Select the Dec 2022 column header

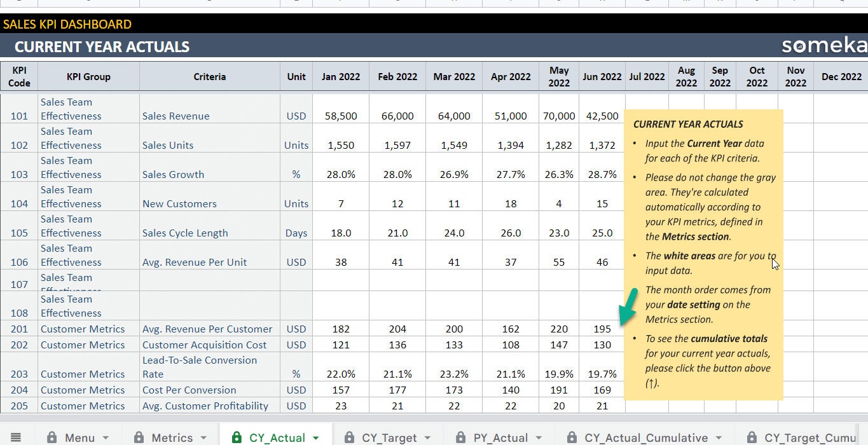click(841, 76)
